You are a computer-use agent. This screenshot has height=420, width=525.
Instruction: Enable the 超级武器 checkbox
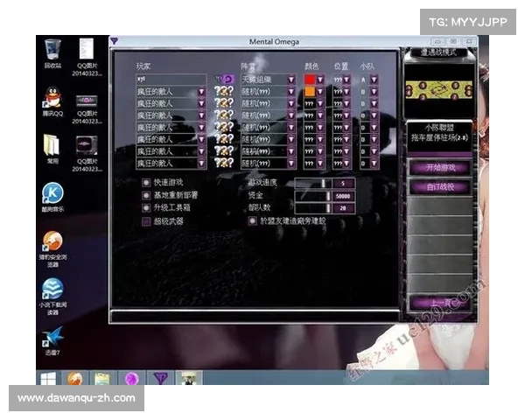tap(146, 221)
